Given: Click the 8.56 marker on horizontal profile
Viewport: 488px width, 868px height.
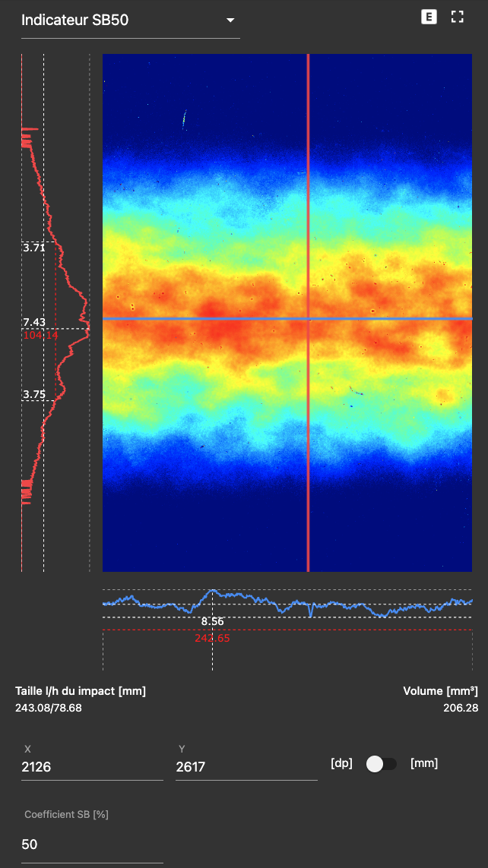Looking at the screenshot, I should [212, 621].
